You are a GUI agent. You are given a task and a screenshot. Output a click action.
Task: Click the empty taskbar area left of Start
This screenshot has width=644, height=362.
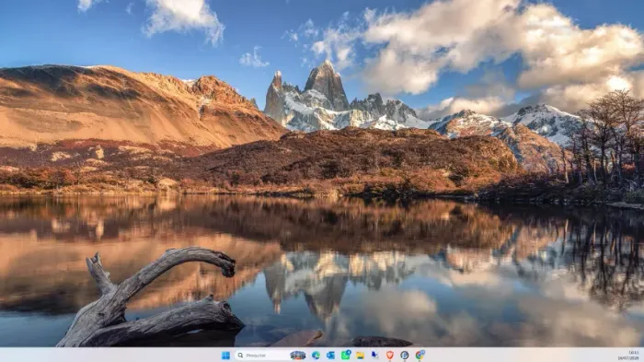pos(111,356)
